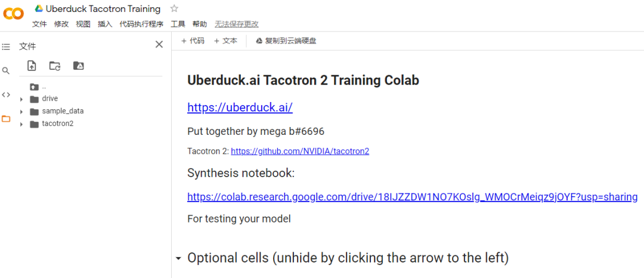Open the code snippets sidebar icon

pos(6,95)
